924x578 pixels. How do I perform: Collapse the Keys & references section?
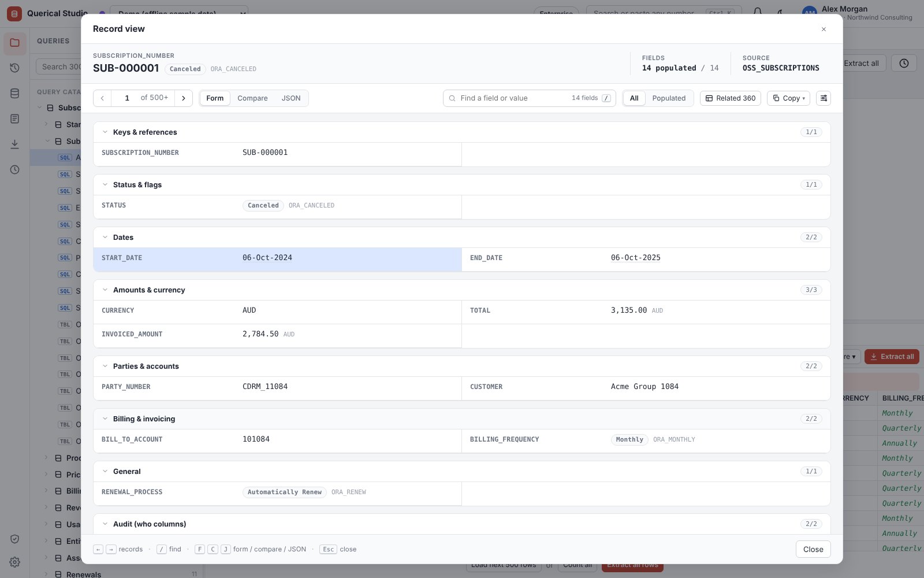click(x=105, y=132)
